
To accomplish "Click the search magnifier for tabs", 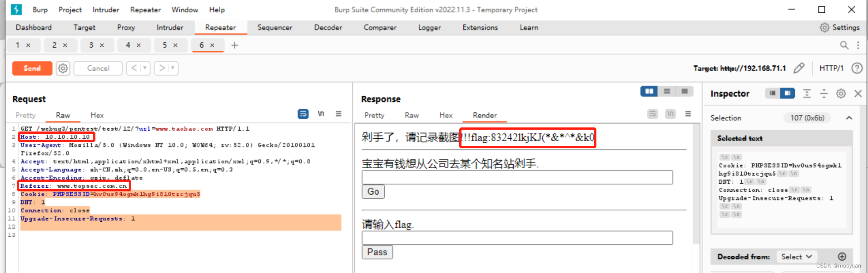I will [844, 45].
